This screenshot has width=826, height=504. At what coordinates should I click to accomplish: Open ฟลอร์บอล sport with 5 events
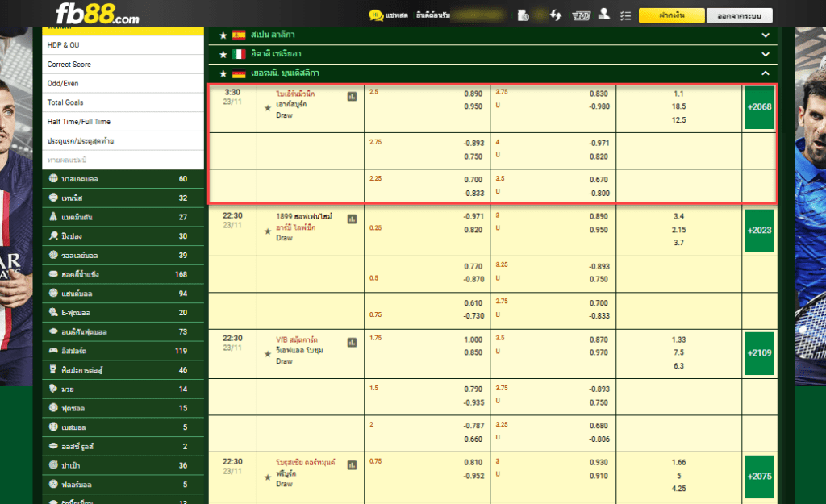[x=123, y=485]
